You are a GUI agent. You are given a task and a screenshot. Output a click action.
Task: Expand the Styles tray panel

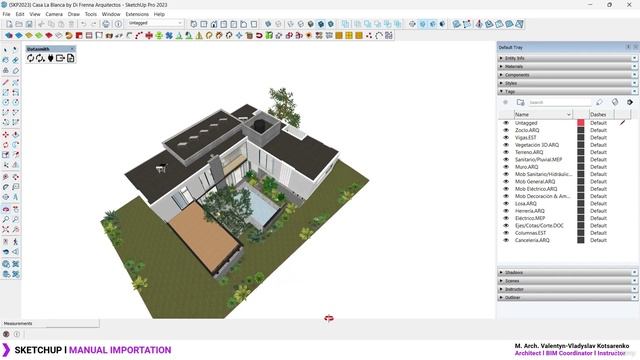point(567,83)
